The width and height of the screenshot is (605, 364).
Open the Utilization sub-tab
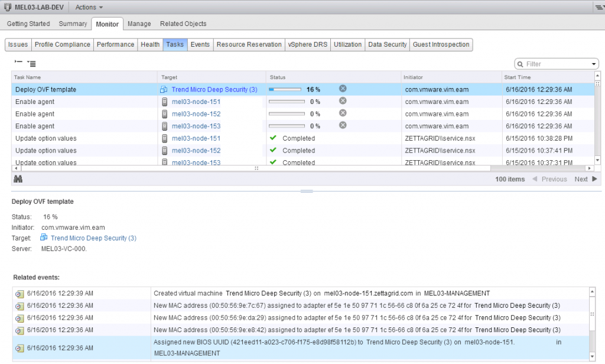tap(347, 44)
